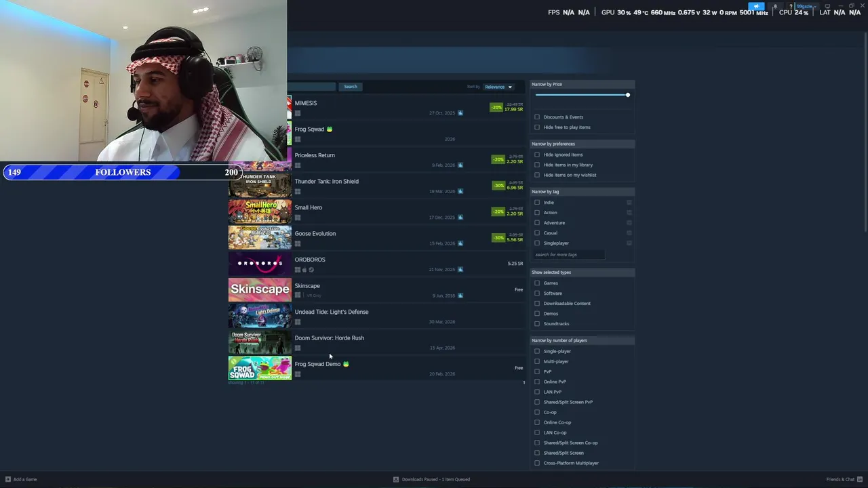Tick the Action tag checkbox

tap(537, 213)
